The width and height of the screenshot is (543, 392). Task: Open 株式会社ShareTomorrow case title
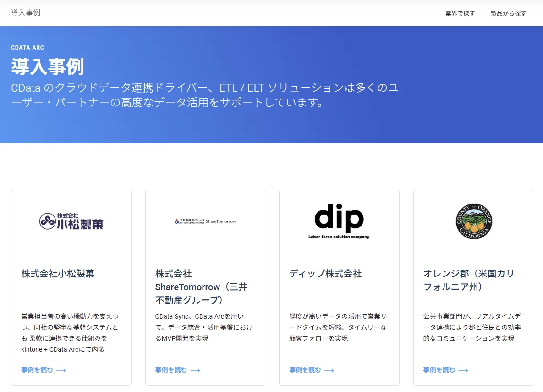pyautogui.click(x=201, y=287)
